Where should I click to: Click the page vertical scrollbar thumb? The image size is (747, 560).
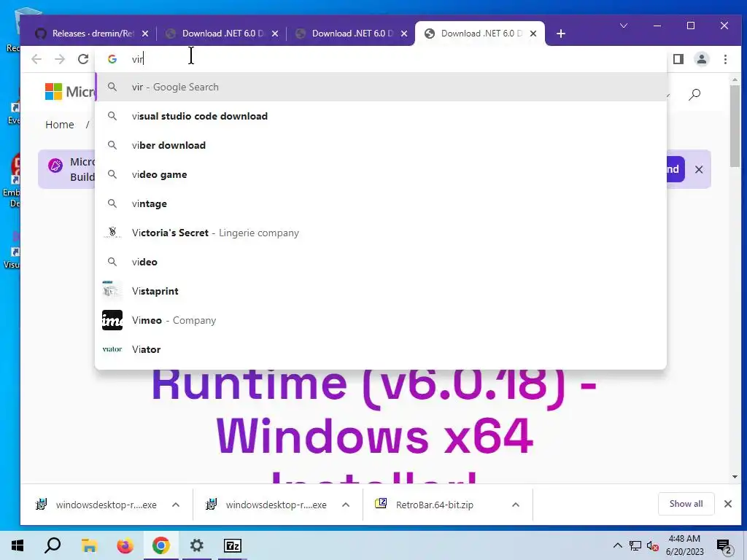735,126
